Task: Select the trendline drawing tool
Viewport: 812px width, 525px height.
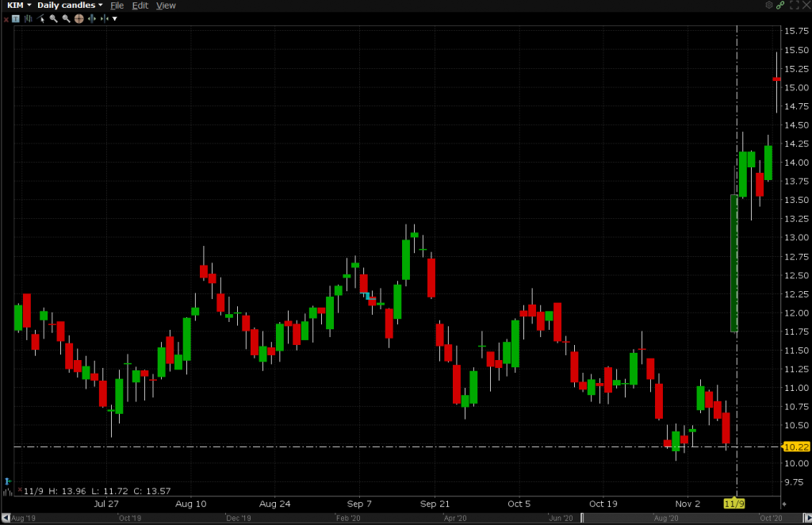Action: point(41,18)
